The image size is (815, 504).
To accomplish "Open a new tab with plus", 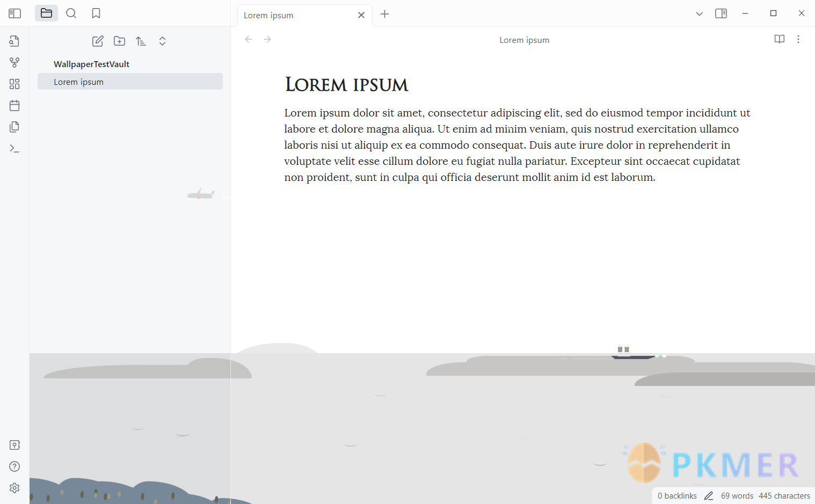I will [384, 14].
